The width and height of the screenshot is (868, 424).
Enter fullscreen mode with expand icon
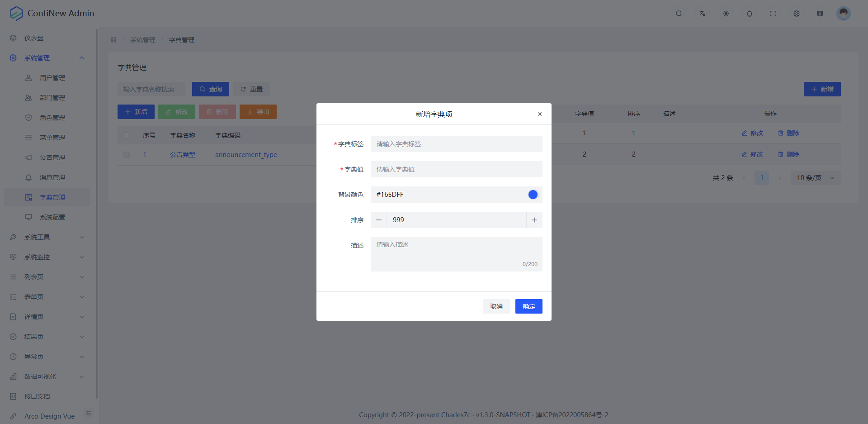coord(773,14)
